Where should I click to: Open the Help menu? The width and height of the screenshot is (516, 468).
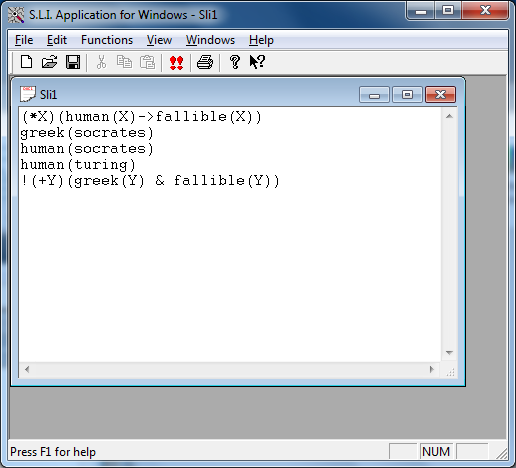click(x=261, y=40)
